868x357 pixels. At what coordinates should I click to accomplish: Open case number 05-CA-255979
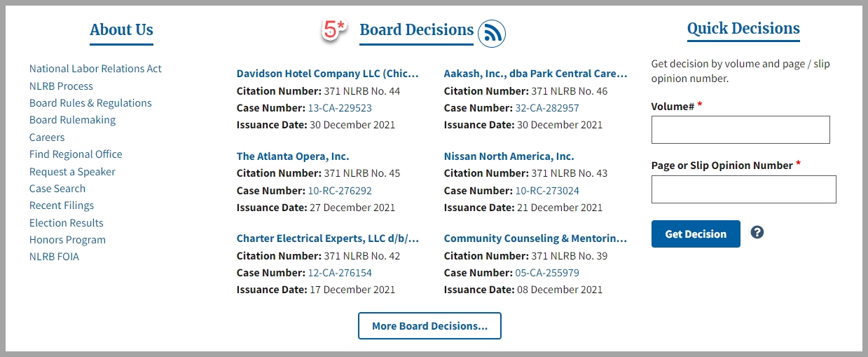547,273
